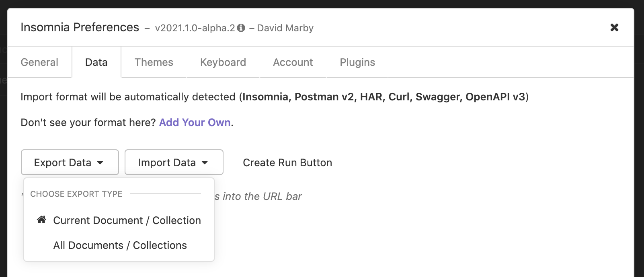Click the Export Data caret arrow

tap(100, 163)
